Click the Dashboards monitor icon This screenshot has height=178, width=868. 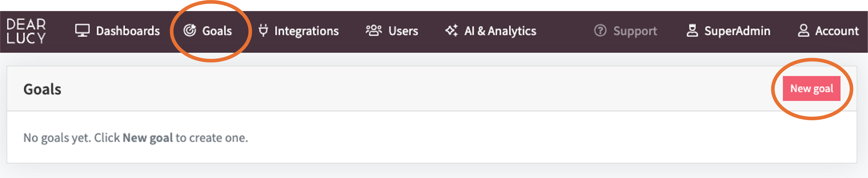click(82, 31)
